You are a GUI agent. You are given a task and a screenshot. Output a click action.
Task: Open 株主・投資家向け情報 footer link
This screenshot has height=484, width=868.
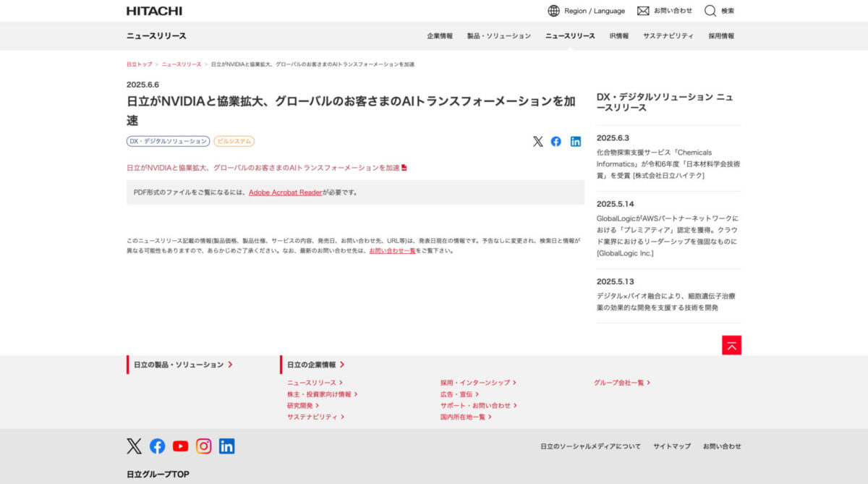pyautogui.click(x=323, y=394)
